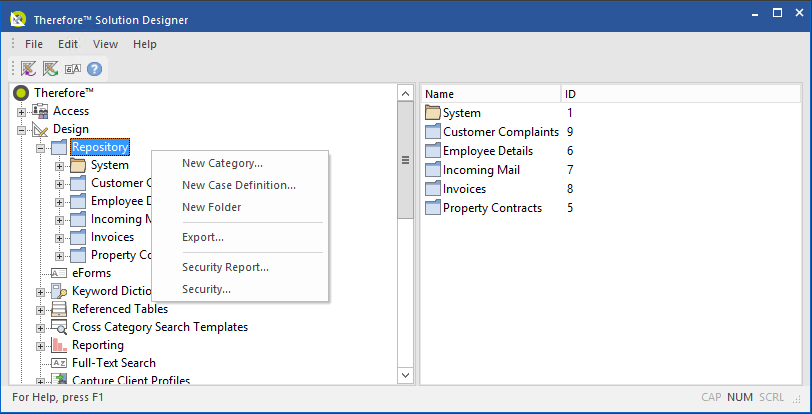Image resolution: width=812 pixels, height=414 pixels.
Task: Expand the Cross Category Search Templates node
Action: coord(40,329)
